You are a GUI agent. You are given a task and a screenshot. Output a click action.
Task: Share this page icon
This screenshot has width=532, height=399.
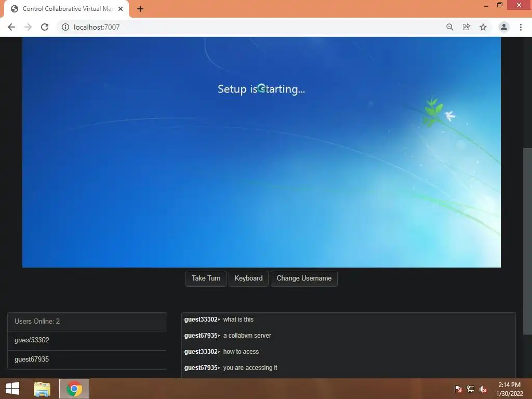coord(467,27)
